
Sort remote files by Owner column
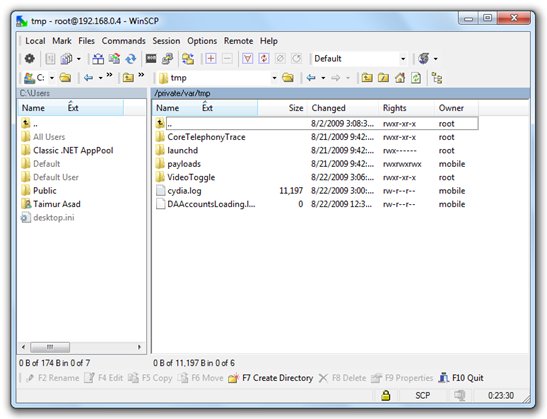(x=456, y=108)
